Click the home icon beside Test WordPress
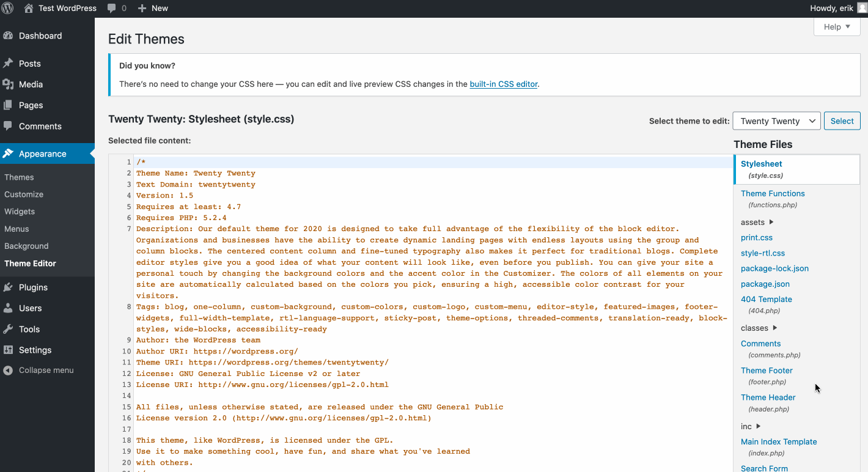 [x=28, y=8]
